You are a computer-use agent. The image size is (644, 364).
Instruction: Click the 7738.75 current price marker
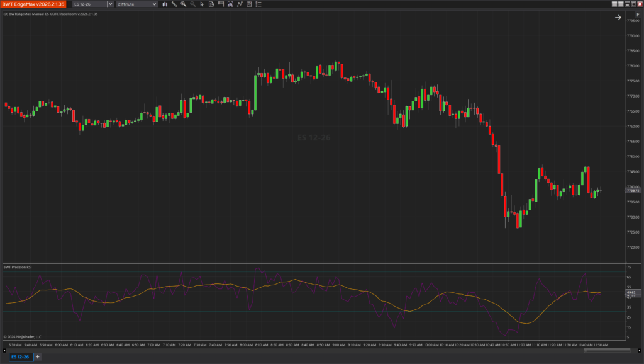pos(633,190)
